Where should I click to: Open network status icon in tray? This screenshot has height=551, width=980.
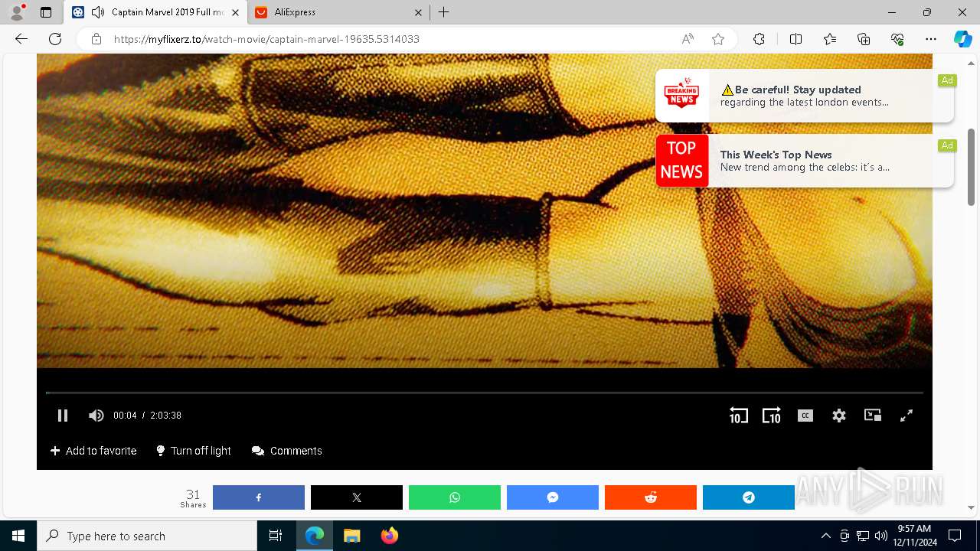click(863, 536)
